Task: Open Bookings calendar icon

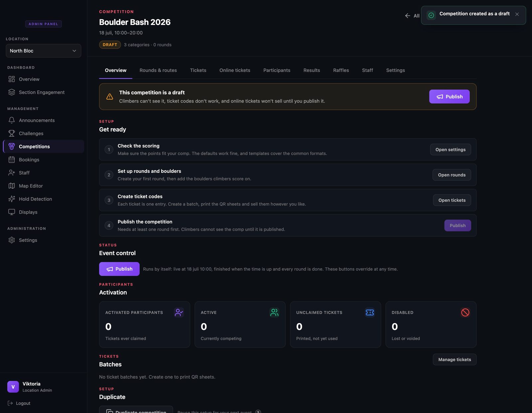Action: 12,160
